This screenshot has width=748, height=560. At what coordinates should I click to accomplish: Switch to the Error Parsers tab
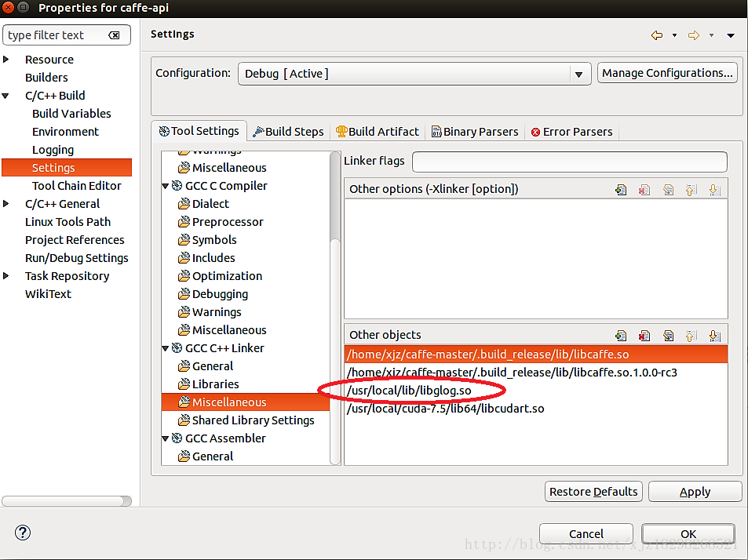click(571, 132)
